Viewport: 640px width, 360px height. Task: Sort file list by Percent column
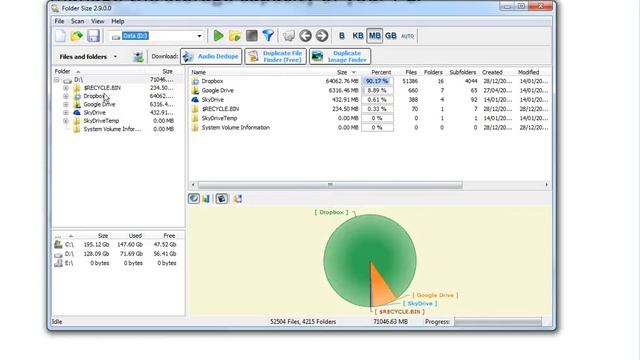(x=381, y=72)
